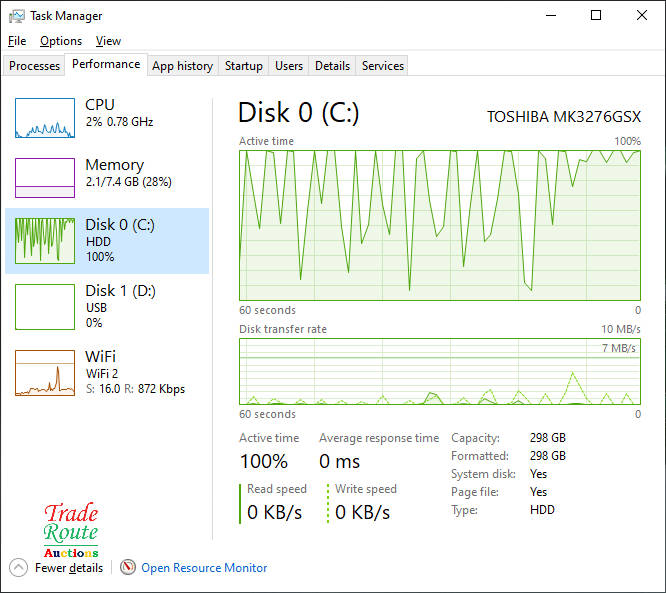Open the Options menu
Viewport: 666px width, 593px height.
tap(61, 41)
